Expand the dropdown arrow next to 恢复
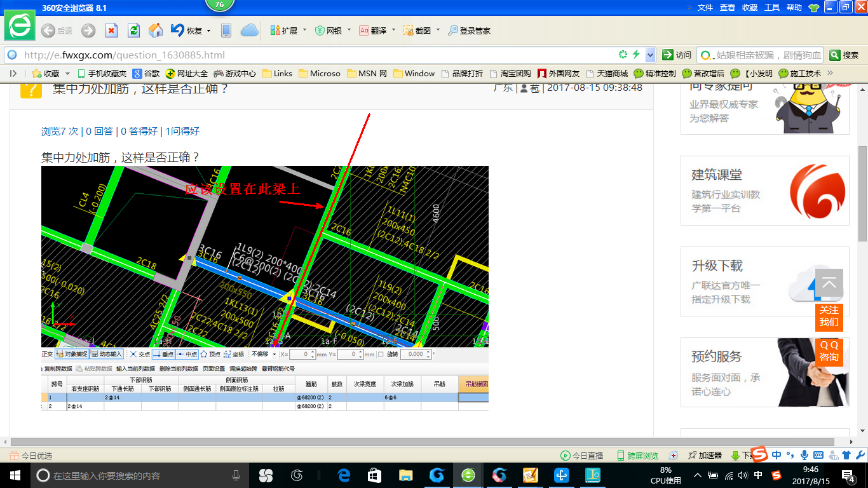 208,30
